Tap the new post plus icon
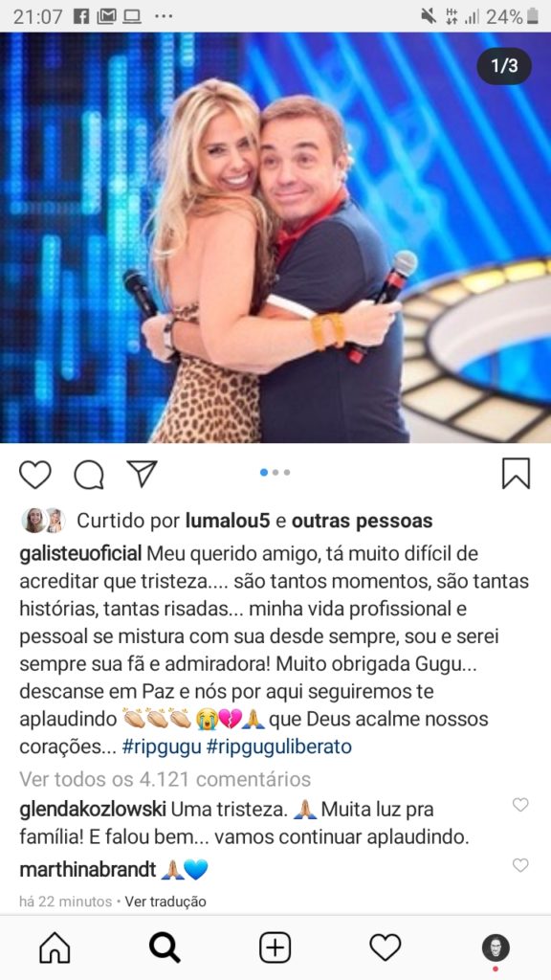 (275, 948)
